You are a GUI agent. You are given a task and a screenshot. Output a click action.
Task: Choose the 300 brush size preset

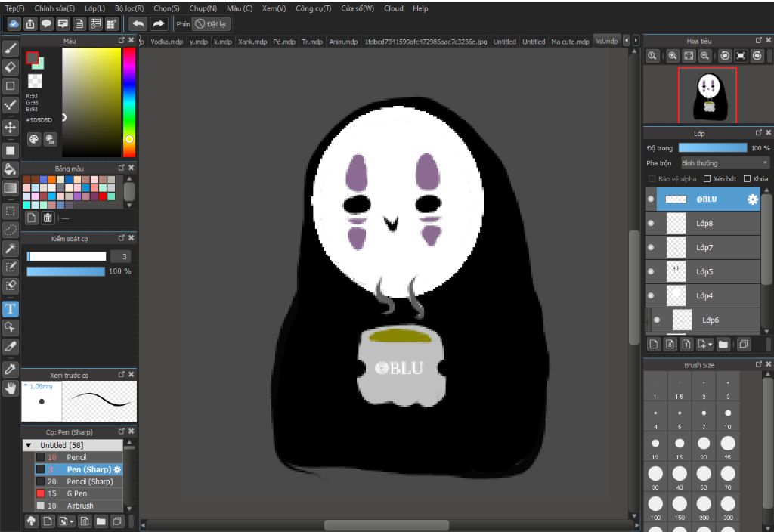[x=728, y=508]
